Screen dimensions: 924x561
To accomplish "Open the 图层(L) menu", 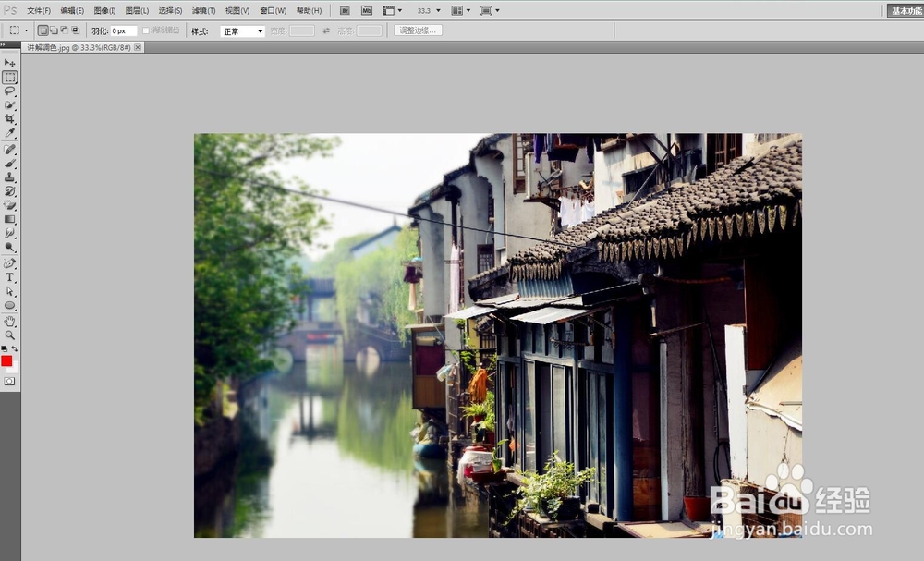I will pyautogui.click(x=137, y=10).
